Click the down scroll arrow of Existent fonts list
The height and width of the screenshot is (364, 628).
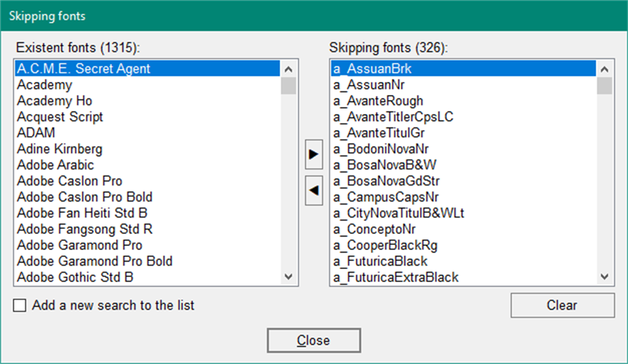288,277
